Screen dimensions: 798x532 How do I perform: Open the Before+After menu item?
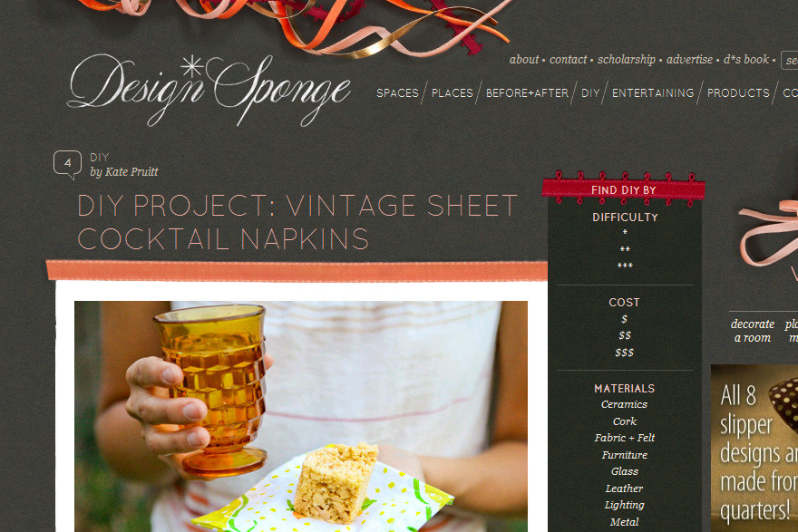click(527, 93)
